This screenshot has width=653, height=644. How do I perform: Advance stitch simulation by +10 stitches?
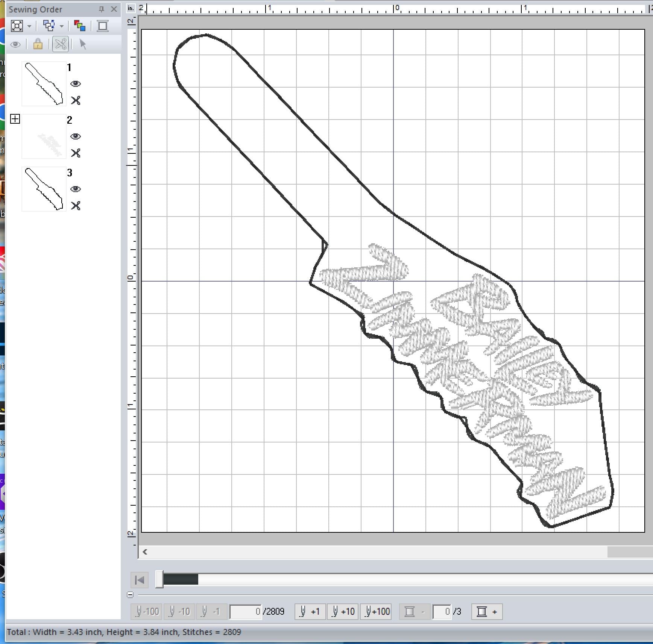point(343,612)
